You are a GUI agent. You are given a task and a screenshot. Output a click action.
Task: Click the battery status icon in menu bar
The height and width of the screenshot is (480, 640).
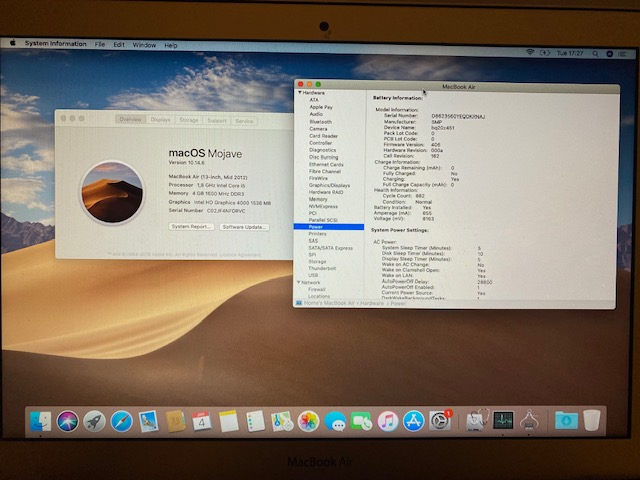pos(545,53)
